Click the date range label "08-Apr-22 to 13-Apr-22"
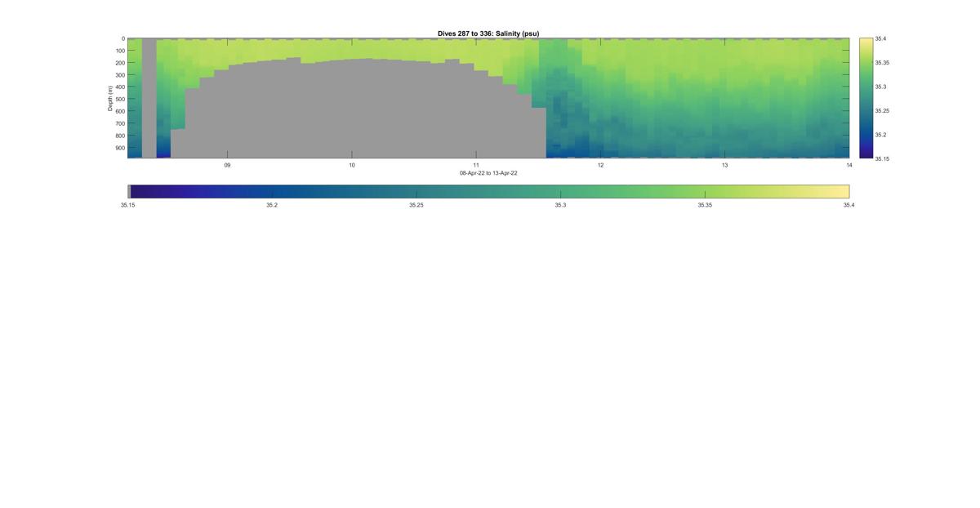This screenshot has height=508, width=980. 488,173
